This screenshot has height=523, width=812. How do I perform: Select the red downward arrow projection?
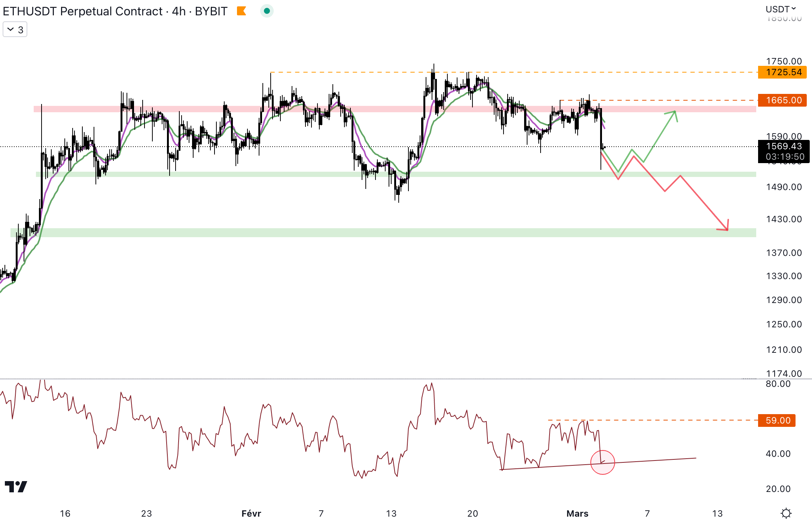pyautogui.click(x=704, y=203)
